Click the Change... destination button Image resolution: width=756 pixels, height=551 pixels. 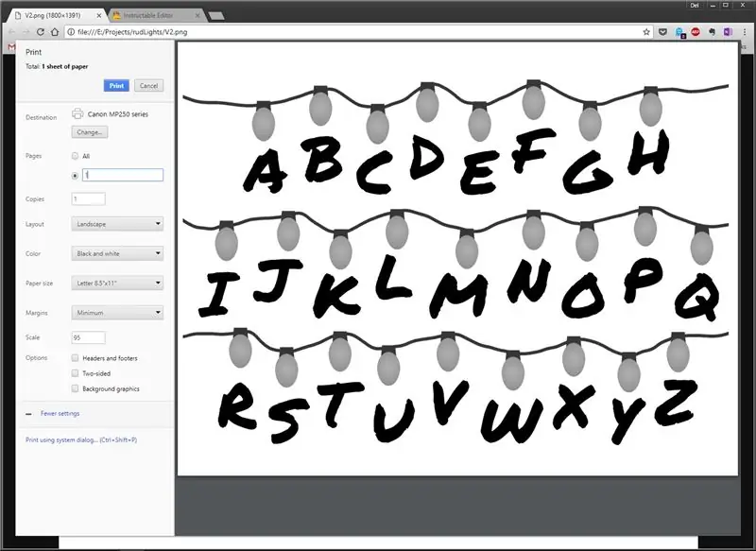pyautogui.click(x=90, y=131)
